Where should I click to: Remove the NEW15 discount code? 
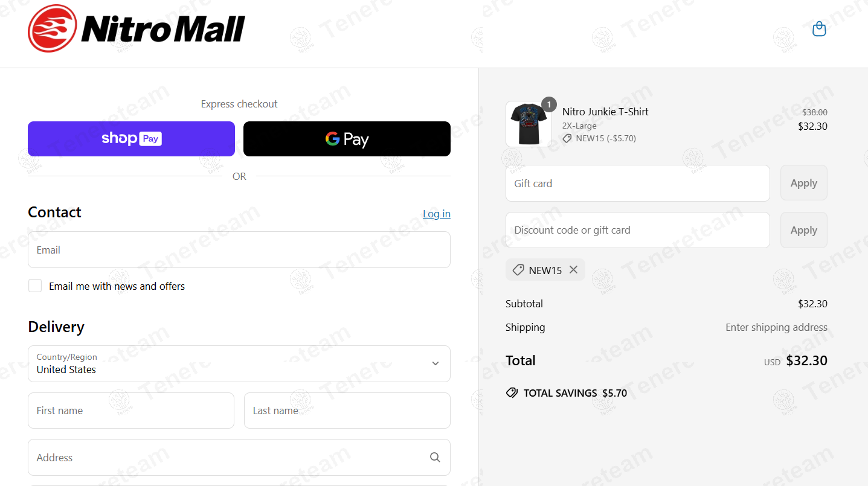pyautogui.click(x=573, y=270)
